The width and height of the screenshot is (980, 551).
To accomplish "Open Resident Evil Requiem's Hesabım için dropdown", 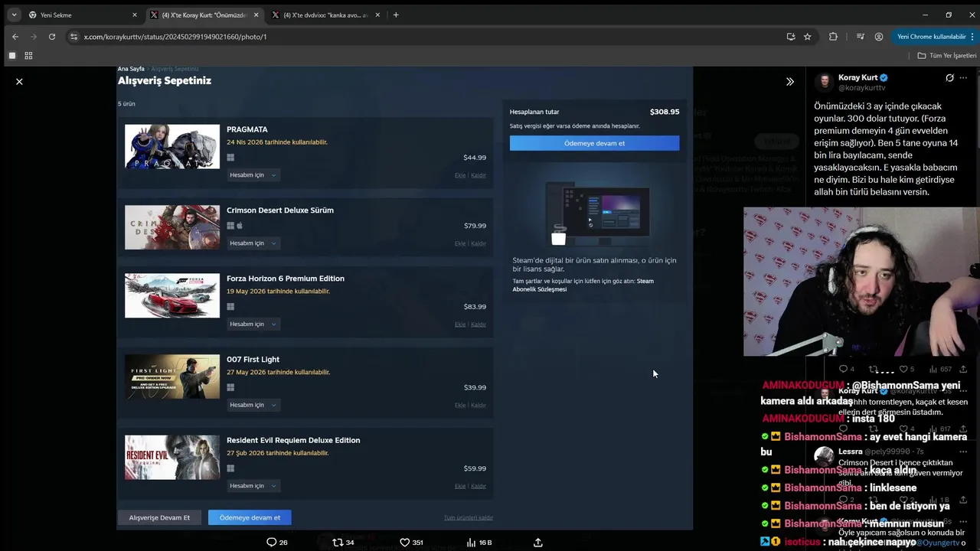I will [x=253, y=486].
